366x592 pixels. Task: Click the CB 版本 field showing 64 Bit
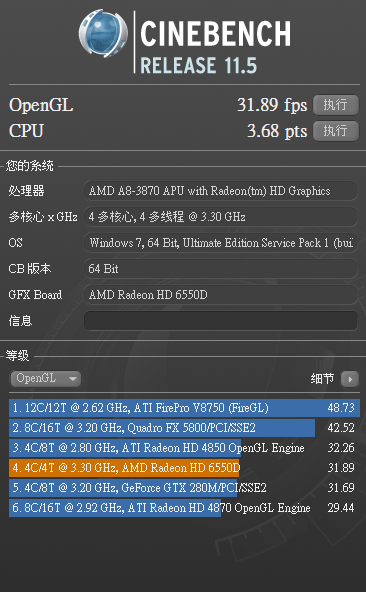click(221, 268)
